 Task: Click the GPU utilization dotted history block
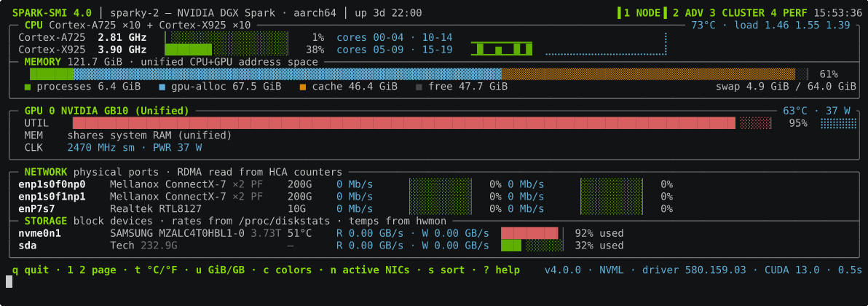pos(838,123)
